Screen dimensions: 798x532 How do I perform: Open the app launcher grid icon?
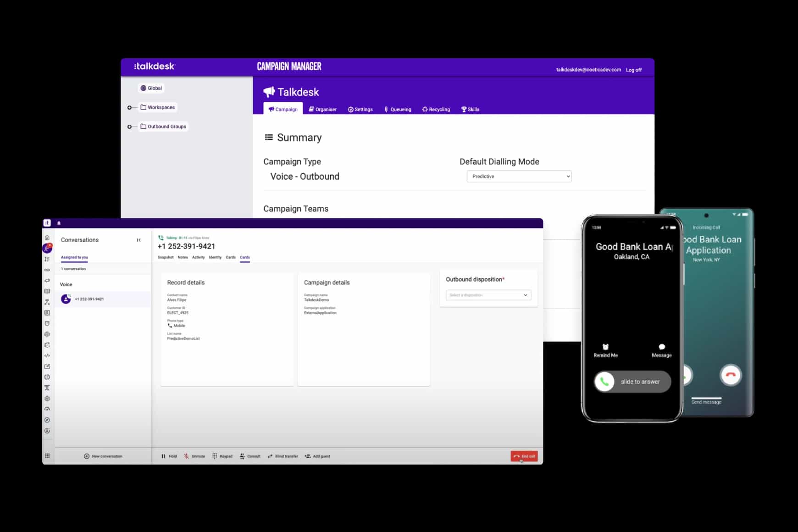click(47, 456)
